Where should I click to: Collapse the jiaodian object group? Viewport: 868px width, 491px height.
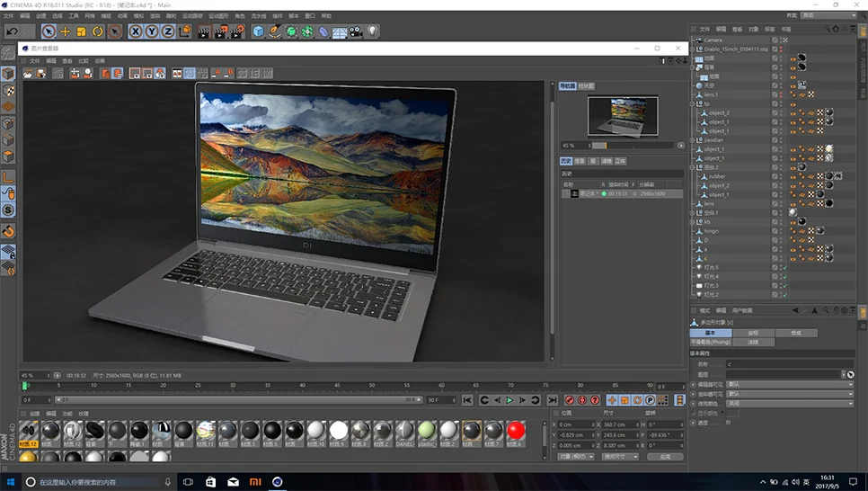click(694, 140)
